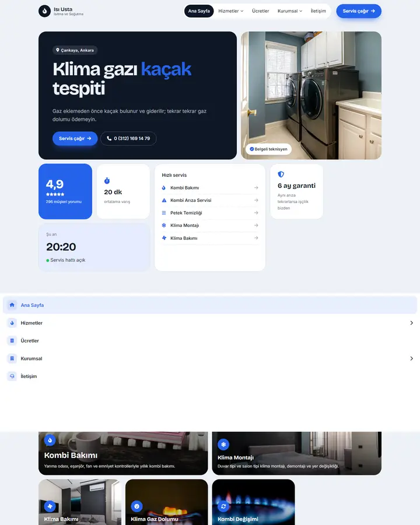Click the Çankaya, Ankara location badge

click(x=75, y=50)
